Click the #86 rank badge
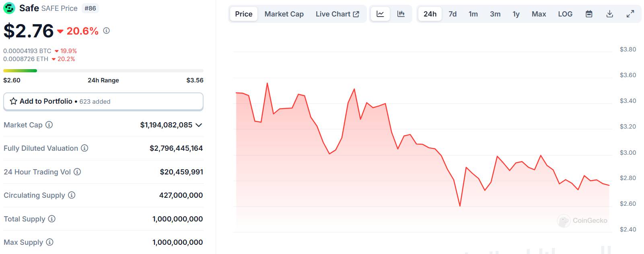 tap(90, 8)
